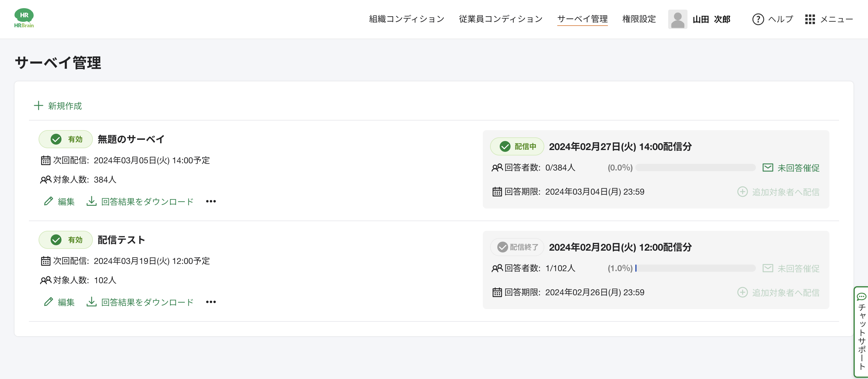
Task: Open the 無題のサーベイ survey title
Action: pos(131,139)
